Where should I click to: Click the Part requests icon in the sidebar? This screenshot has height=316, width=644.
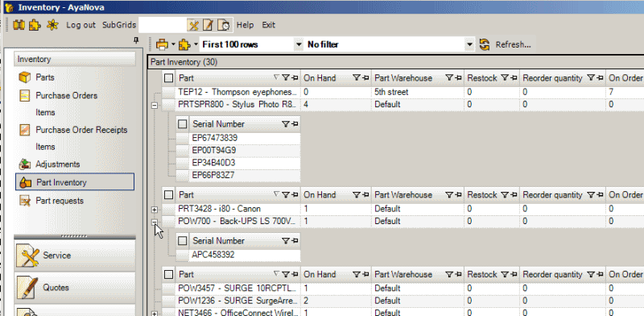click(x=25, y=201)
